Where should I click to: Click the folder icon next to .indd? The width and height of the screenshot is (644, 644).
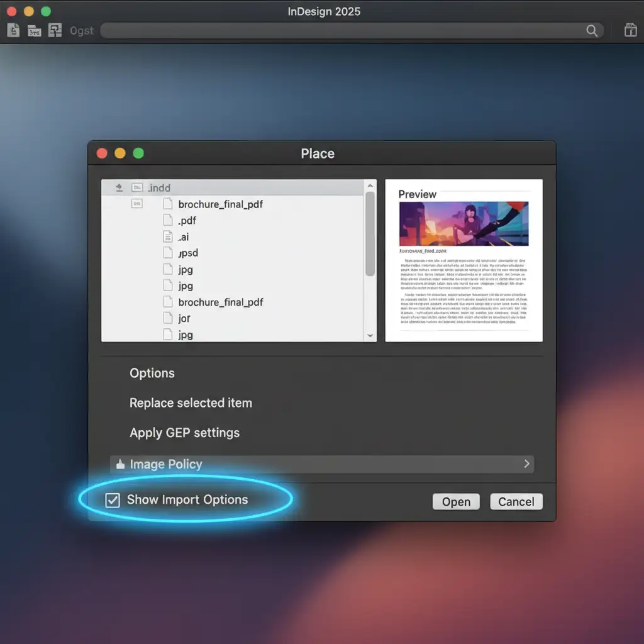(x=138, y=187)
